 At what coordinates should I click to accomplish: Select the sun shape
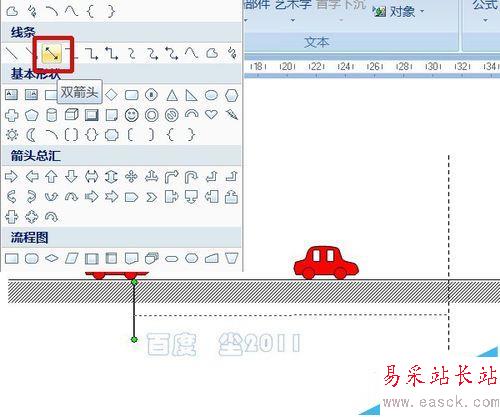(12, 135)
